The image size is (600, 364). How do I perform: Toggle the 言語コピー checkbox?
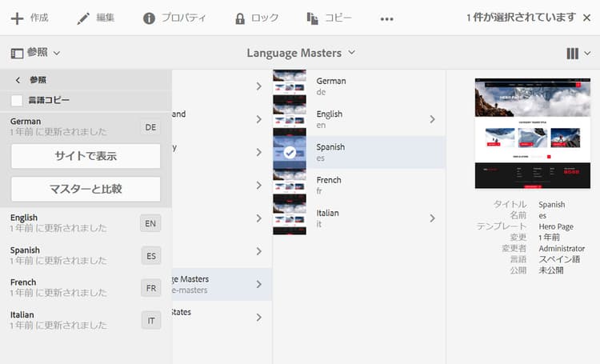click(x=17, y=101)
